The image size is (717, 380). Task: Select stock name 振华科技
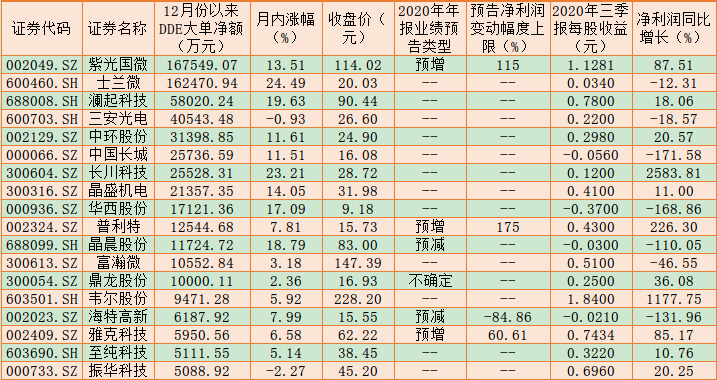pyautogui.click(x=118, y=371)
